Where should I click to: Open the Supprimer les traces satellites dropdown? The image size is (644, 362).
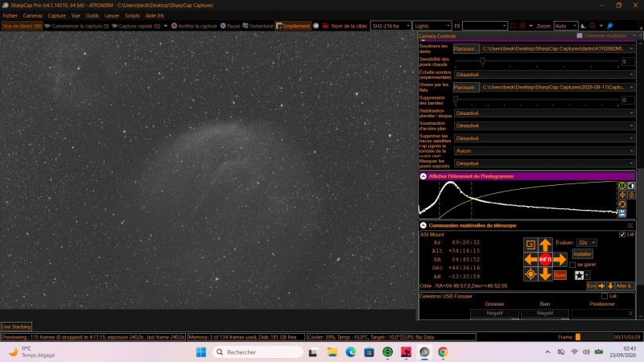tap(545, 138)
